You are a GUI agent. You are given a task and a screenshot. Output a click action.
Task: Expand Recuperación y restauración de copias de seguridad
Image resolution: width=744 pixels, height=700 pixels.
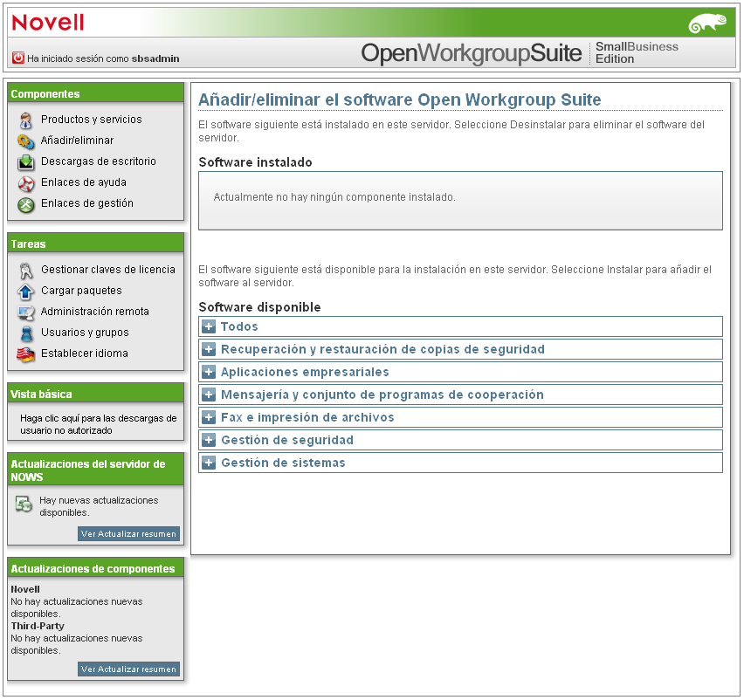(209, 349)
